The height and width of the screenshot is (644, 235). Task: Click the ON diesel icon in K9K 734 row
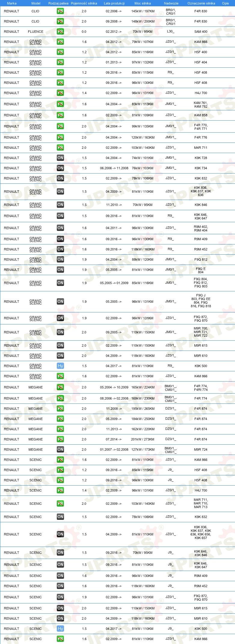click(x=60, y=168)
